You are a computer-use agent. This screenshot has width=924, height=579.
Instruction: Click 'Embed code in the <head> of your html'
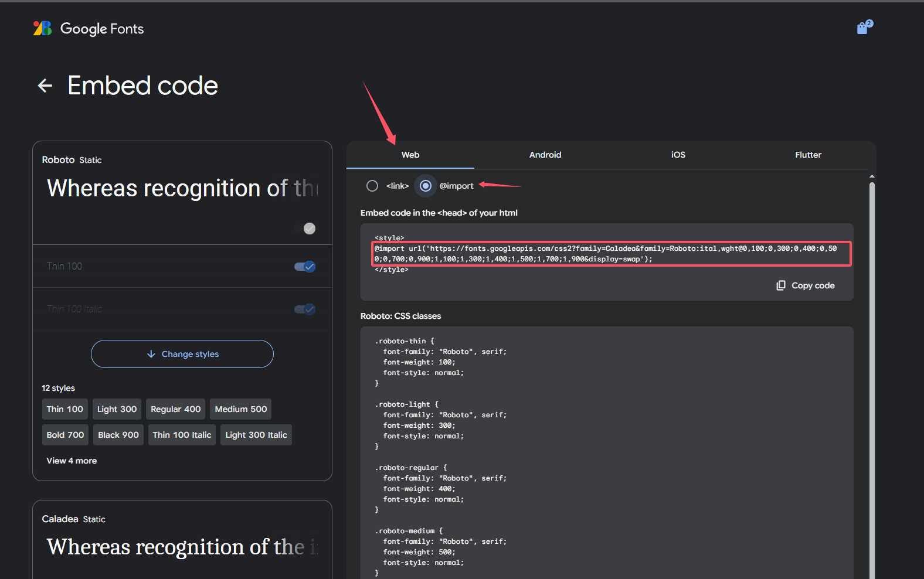coord(439,213)
